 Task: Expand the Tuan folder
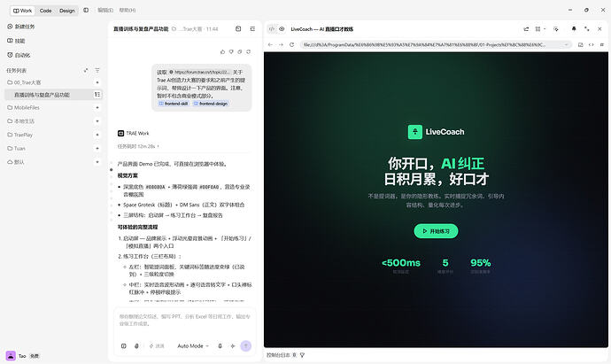click(16, 148)
